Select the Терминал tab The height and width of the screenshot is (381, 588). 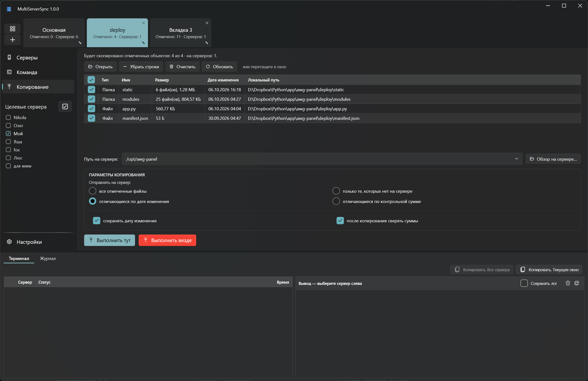(x=19, y=258)
